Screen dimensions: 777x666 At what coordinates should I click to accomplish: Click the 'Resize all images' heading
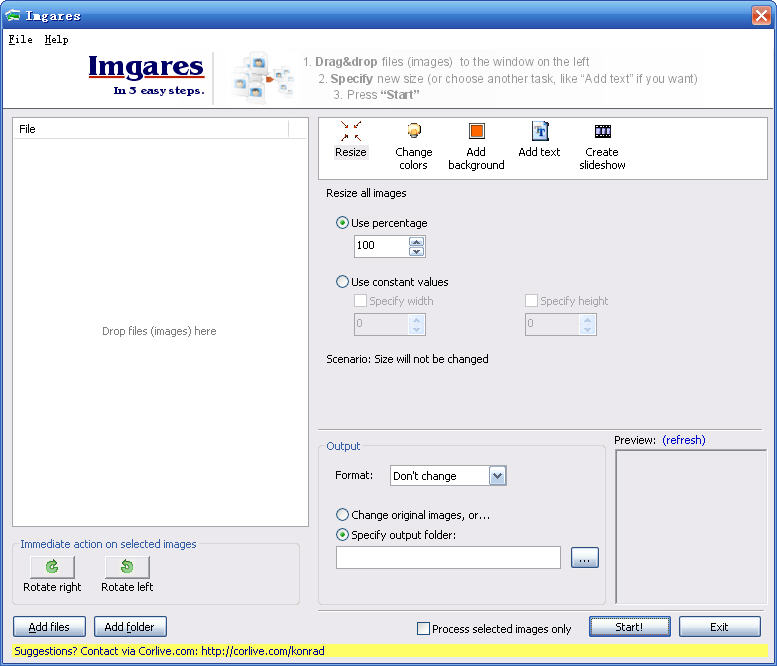coord(366,193)
